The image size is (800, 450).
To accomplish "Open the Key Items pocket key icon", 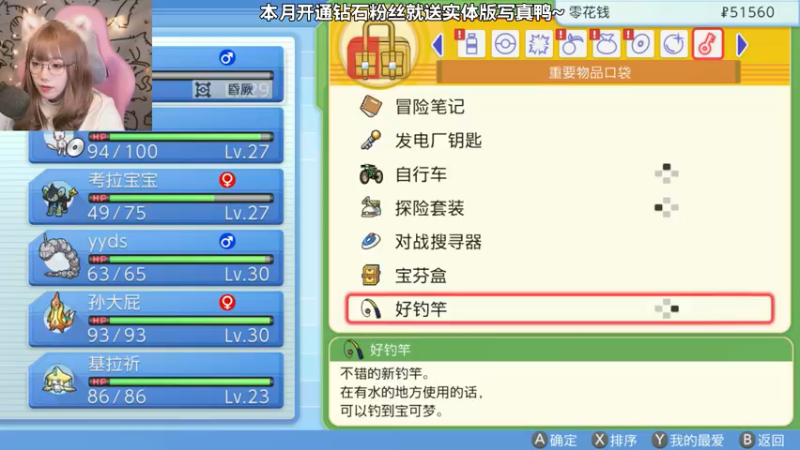I will click(x=708, y=44).
